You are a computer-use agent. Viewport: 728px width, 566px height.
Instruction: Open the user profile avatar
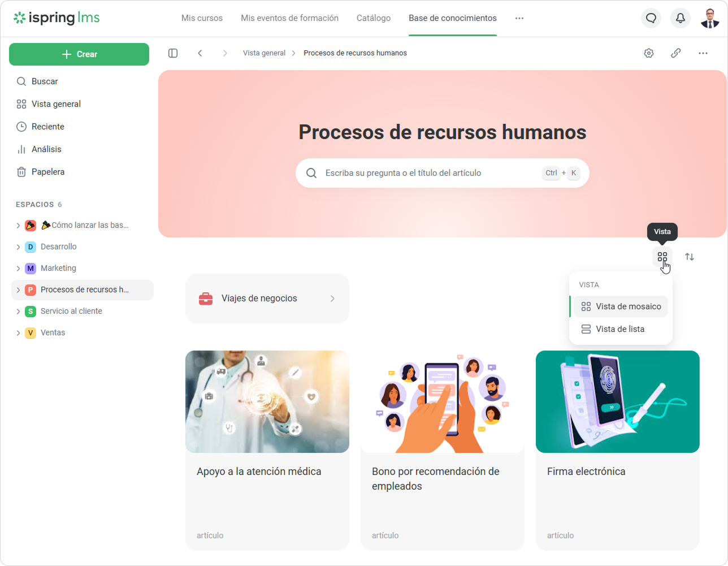click(710, 18)
